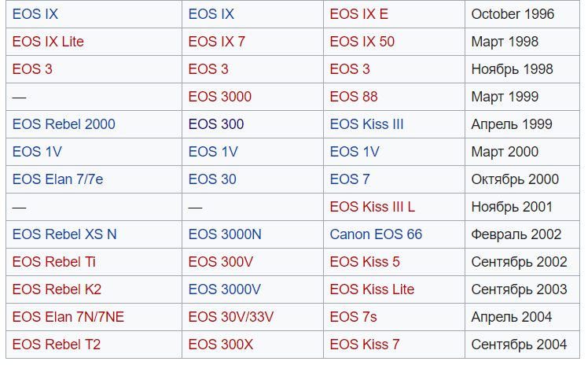Open the EOS Rebel T2 link

click(x=57, y=345)
